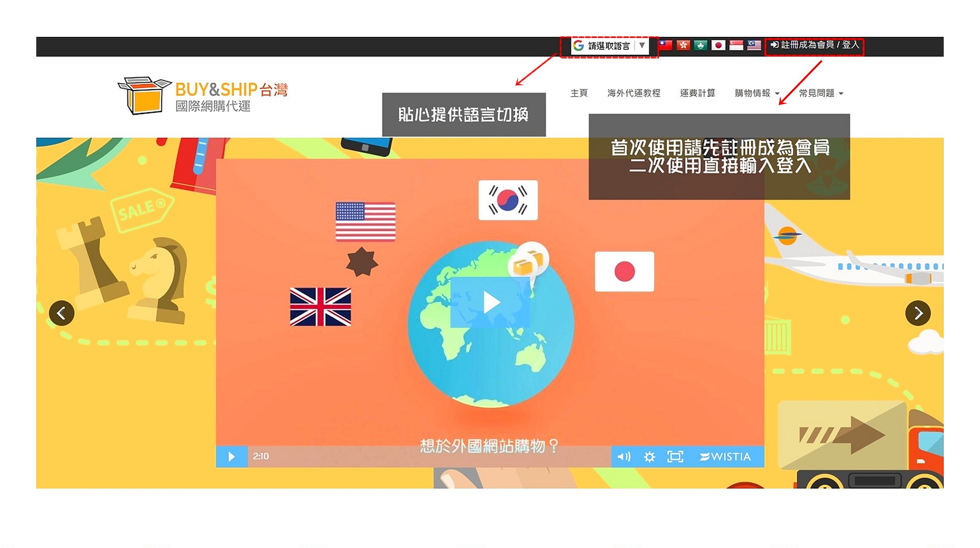Go to 主頁 in navigation

click(579, 93)
